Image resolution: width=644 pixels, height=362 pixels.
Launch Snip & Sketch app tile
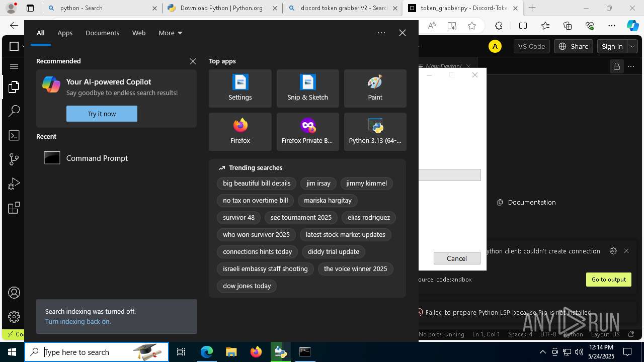tap(307, 88)
